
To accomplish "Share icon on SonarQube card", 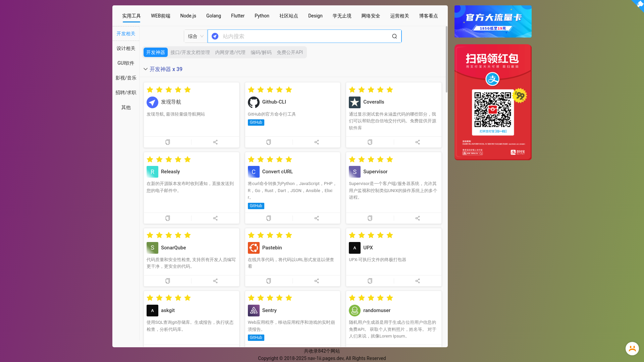I will pos(215,281).
